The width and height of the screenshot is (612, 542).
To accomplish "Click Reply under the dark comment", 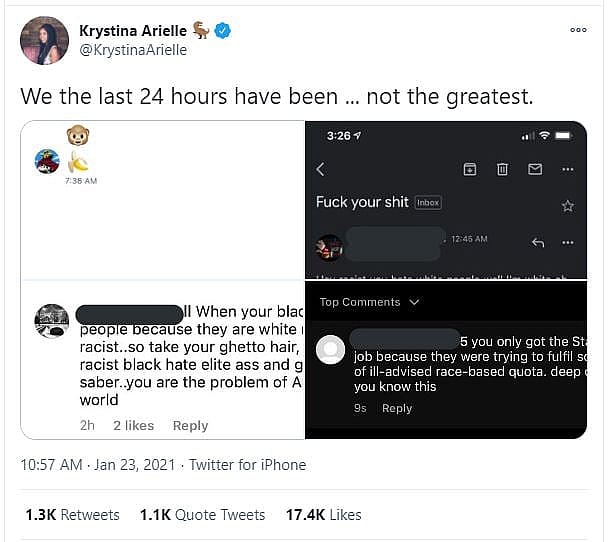I will coord(397,408).
